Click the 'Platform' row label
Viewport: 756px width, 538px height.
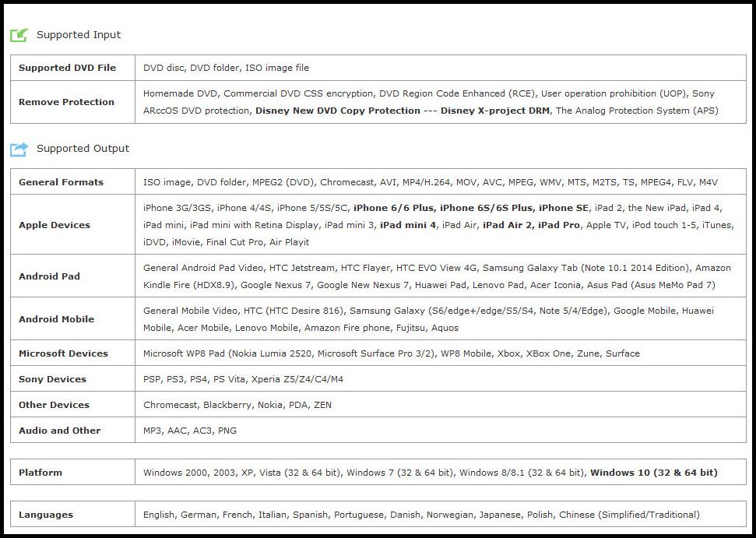pyautogui.click(x=40, y=473)
